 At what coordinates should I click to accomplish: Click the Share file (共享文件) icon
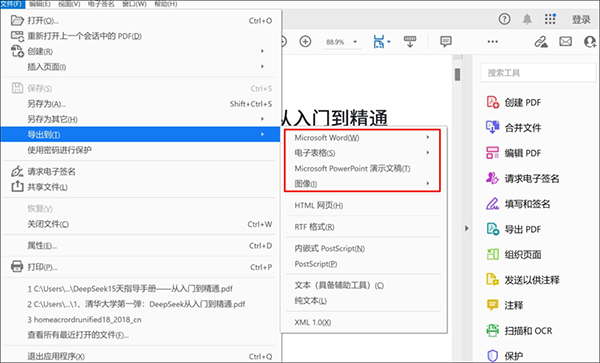[x=17, y=186]
